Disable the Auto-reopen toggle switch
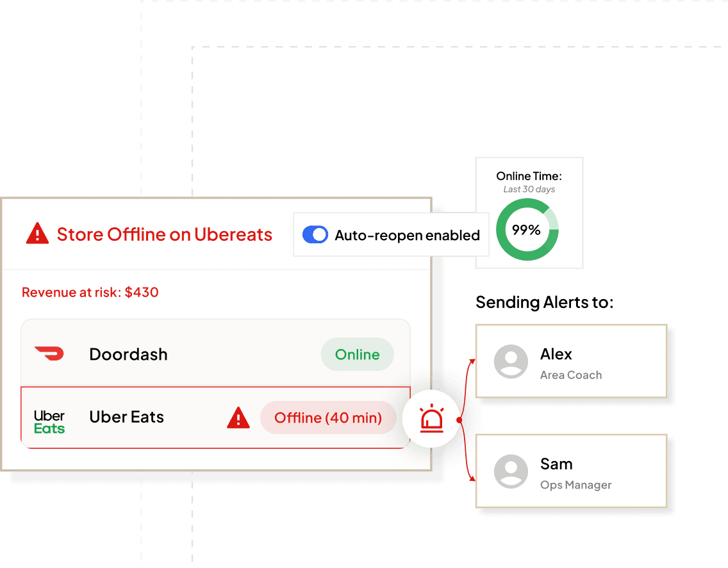Viewport: 728px width, 568px height. 315,235
